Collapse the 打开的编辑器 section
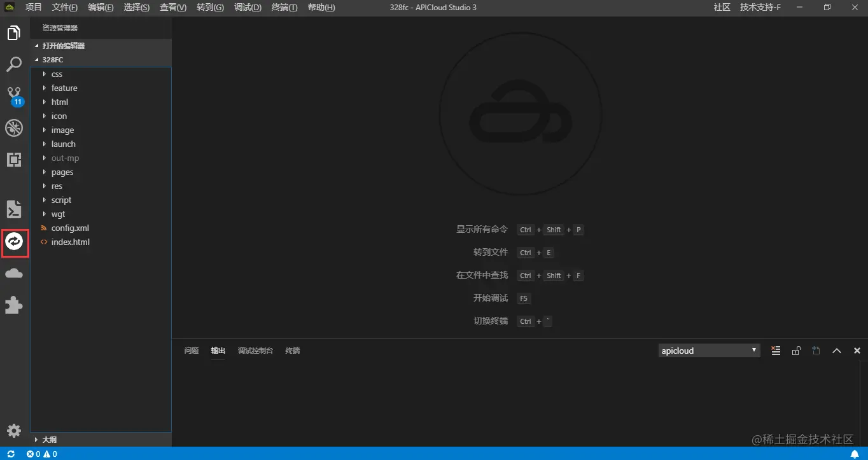Image resolution: width=868 pixels, height=460 pixels. pyautogui.click(x=101, y=46)
